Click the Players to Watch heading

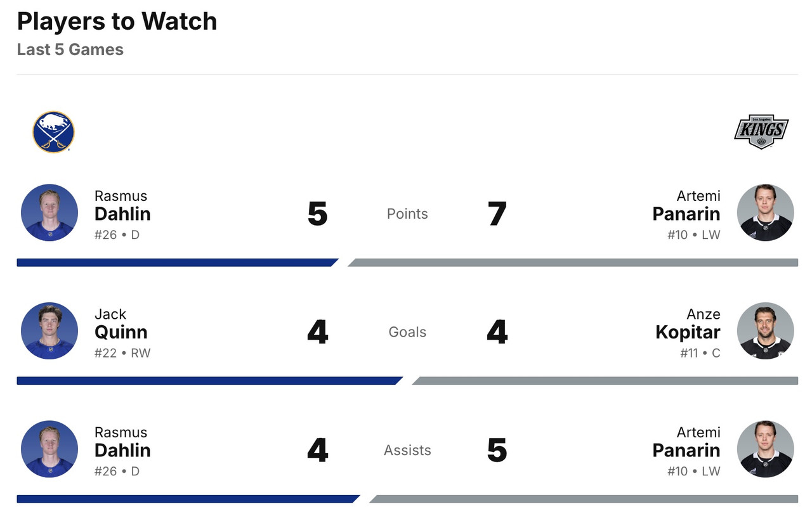click(117, 22)
